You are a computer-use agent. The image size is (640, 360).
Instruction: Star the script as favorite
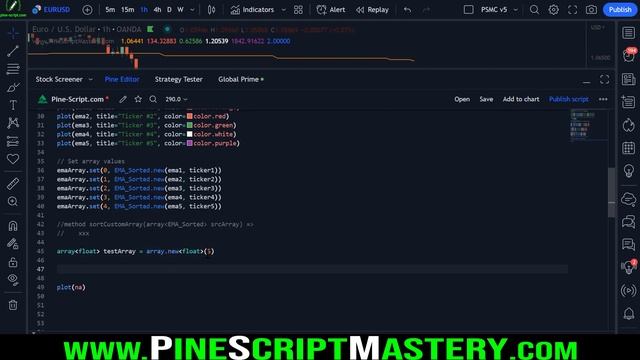pyautogui.click(x=138, y=99)
